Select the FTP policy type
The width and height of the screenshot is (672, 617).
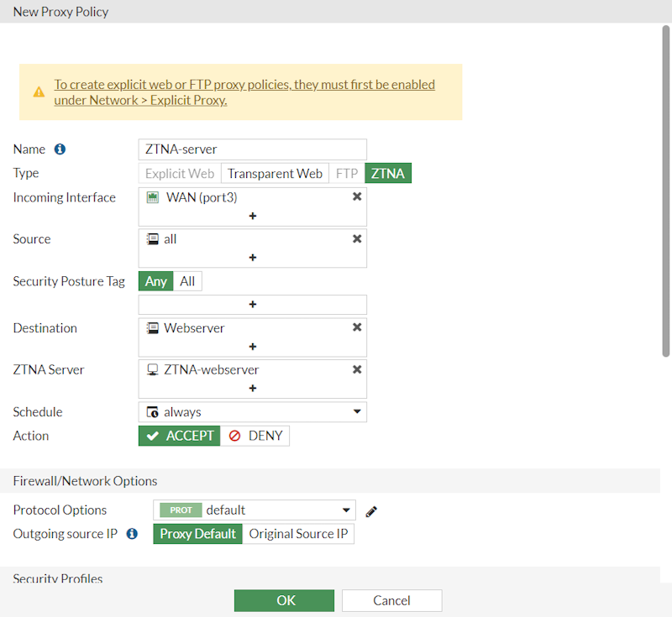click(345, 173)
